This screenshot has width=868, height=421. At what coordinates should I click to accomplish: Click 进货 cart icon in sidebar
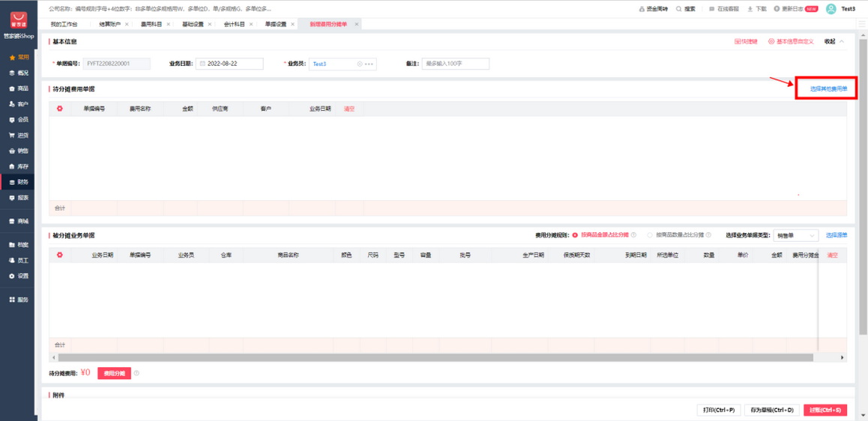click(12, 136)
